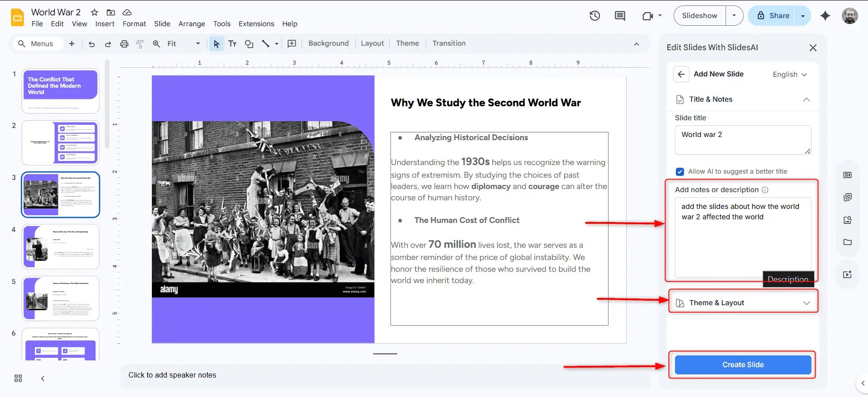Open the File menu
The image size is (868, 397).
37,24
